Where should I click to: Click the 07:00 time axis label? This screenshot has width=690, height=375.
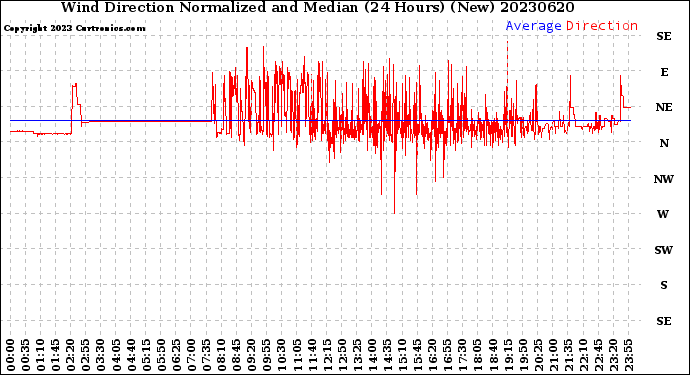[191, 355]
